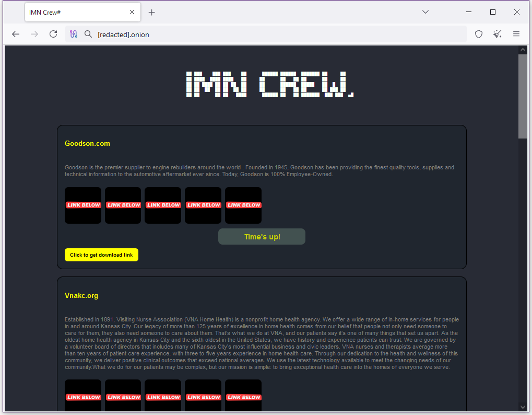Image resolution: width=532 pixels, height=415 pixels.
Task: Close the IMN Crew# tab
Action: pyautogui.click(x=132, y=12)
